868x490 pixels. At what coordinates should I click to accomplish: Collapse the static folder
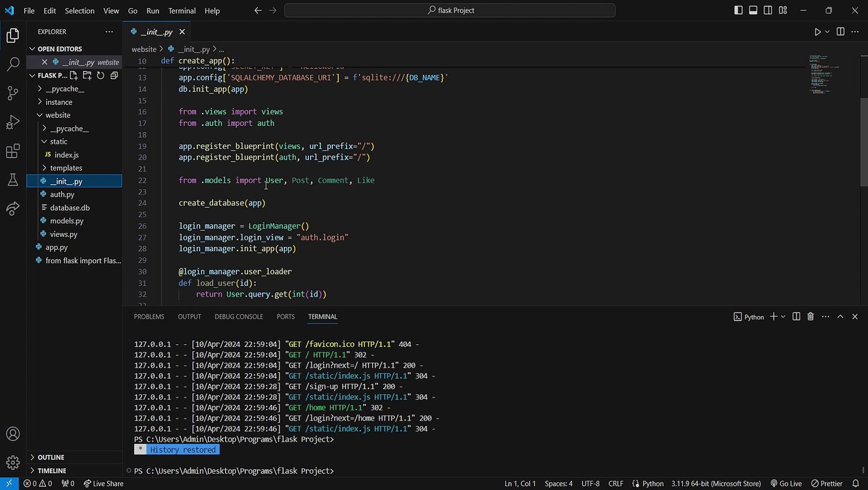pyautogui.click(x=59, y=142)
